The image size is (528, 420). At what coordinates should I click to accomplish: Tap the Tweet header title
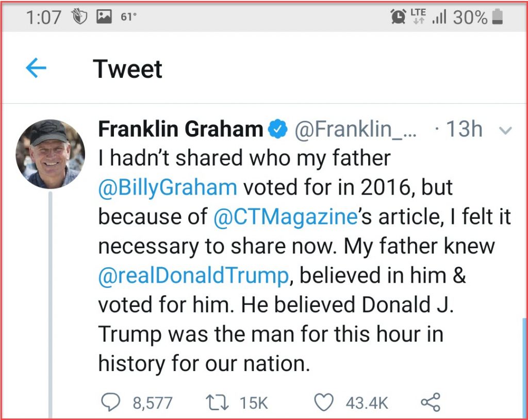127,69
